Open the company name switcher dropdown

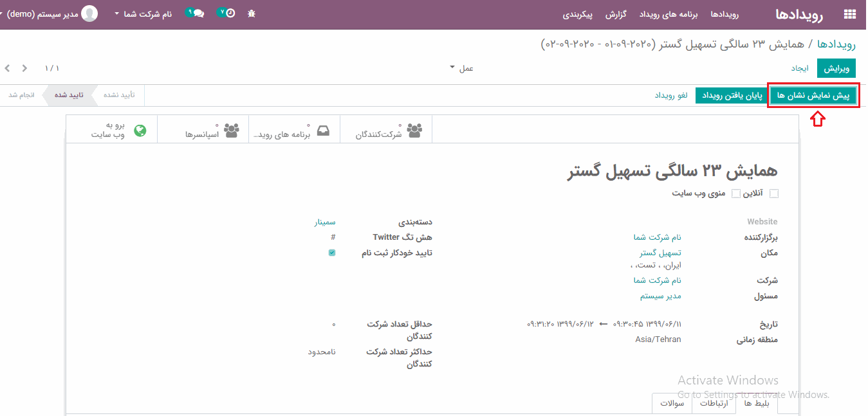pos(143,14)
